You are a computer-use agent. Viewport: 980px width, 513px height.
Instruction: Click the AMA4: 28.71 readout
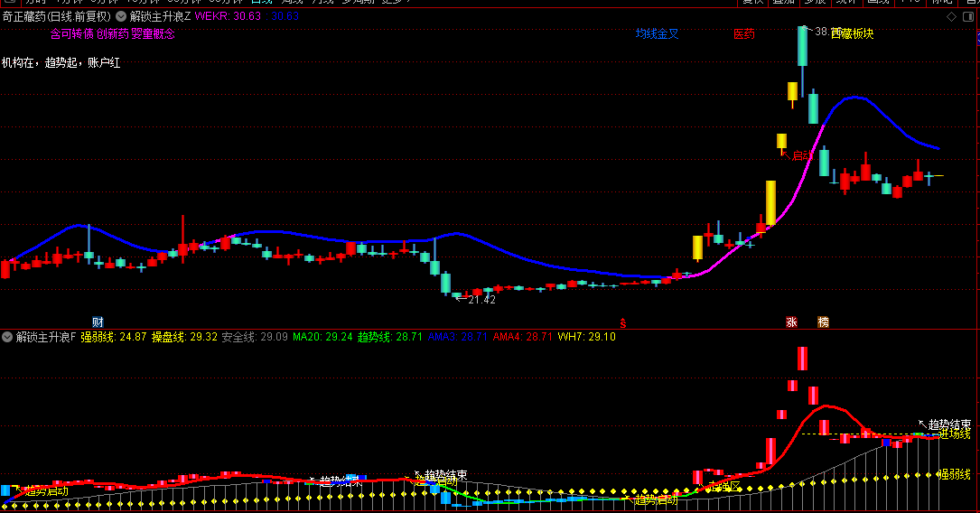(522, 337)
